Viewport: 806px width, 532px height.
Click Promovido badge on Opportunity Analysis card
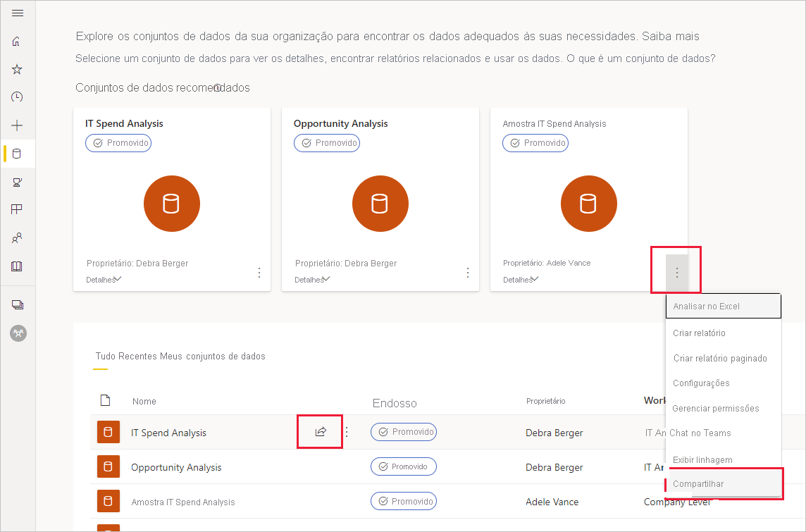(x=327, y=143)
